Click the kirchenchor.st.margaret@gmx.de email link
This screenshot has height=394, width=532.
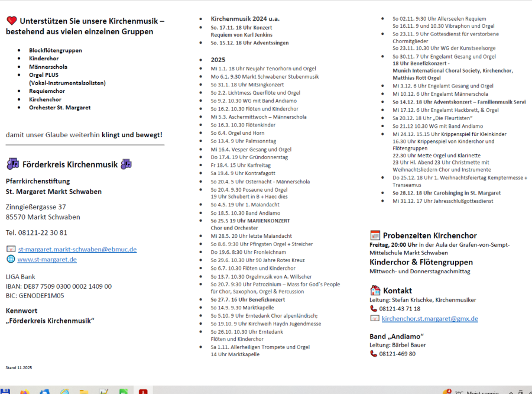coord(430,318)
